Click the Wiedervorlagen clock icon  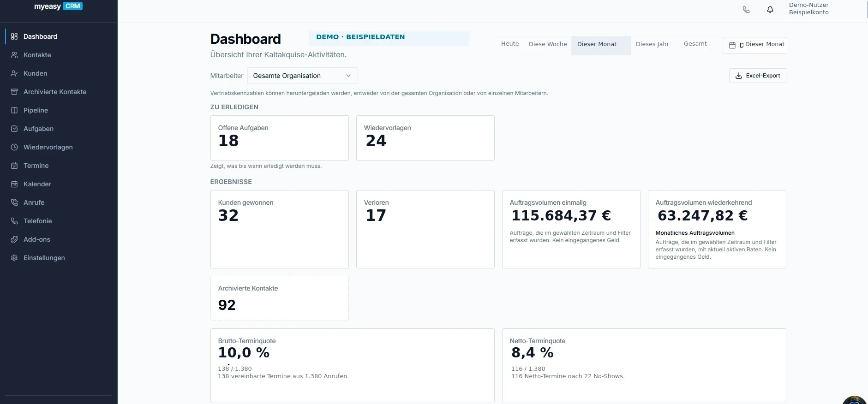click(14, 147)
